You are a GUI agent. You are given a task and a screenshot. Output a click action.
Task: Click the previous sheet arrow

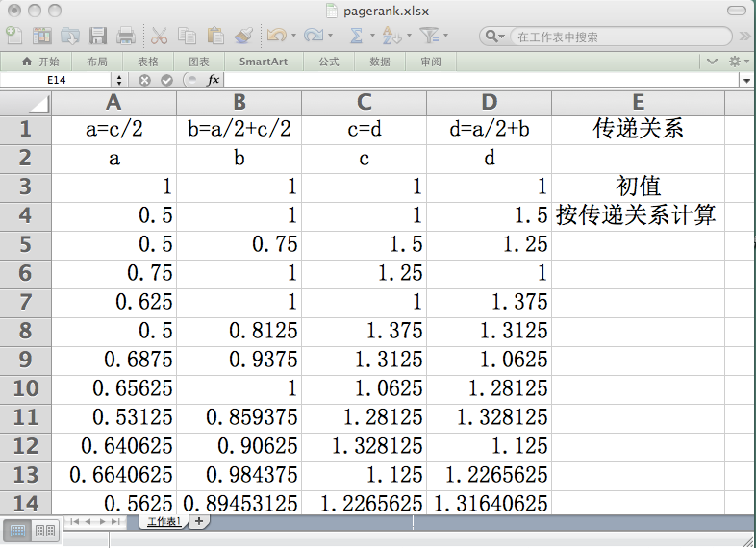tap(88, 521)
